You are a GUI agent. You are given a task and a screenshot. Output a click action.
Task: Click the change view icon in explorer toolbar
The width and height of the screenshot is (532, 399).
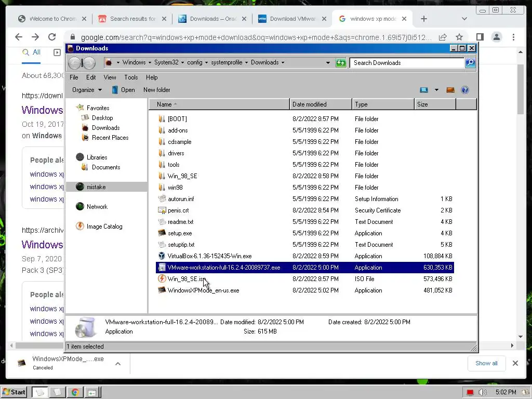point(424,90)
